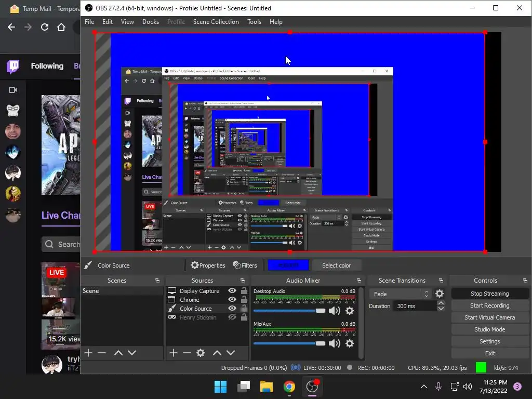Viewport: 532px width, 399px height.
Task: Open Filters for Color Source
Action: pyautogui.click(x=245, y=265)
